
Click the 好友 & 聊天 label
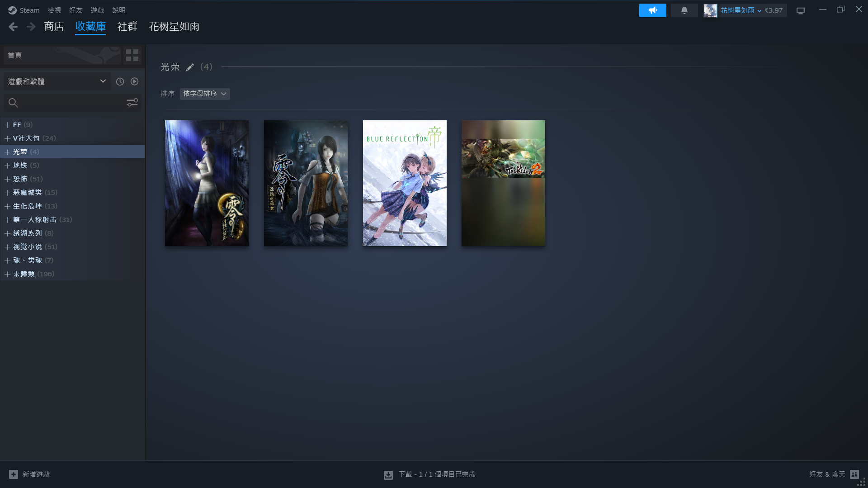pyautogui.click(x=827, y=474)
